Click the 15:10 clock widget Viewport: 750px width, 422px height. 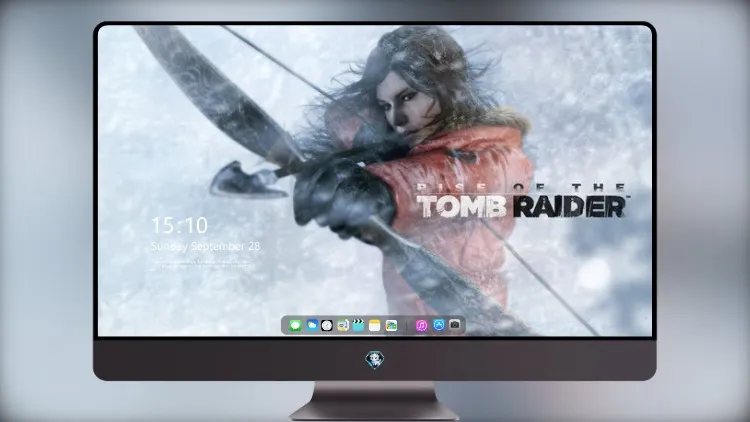180,225
